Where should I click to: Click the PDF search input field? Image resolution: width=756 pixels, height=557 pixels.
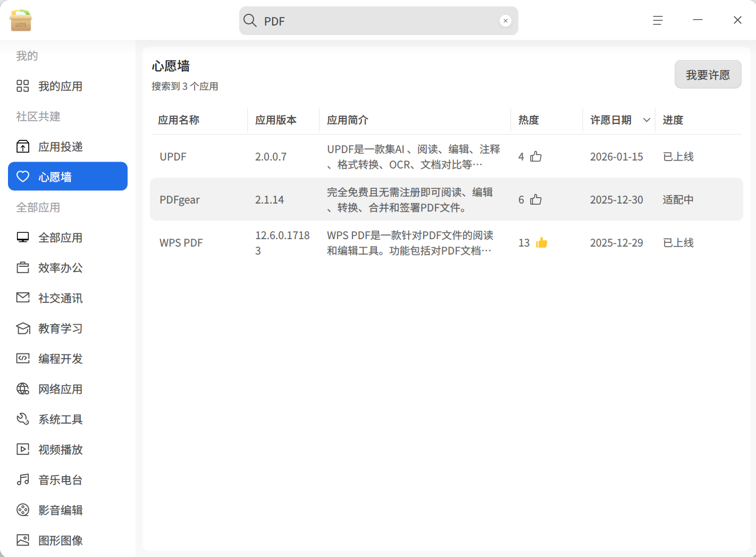coord(379,21)
